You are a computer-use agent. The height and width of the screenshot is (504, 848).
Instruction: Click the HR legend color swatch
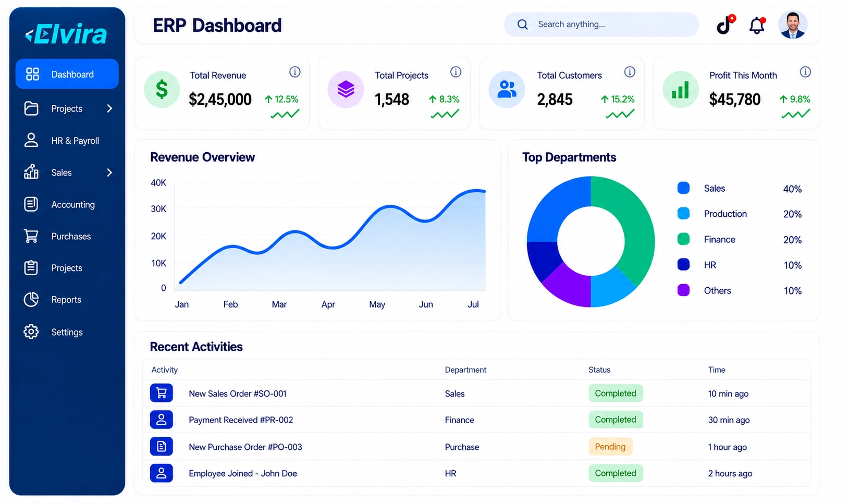pos(683,265)
